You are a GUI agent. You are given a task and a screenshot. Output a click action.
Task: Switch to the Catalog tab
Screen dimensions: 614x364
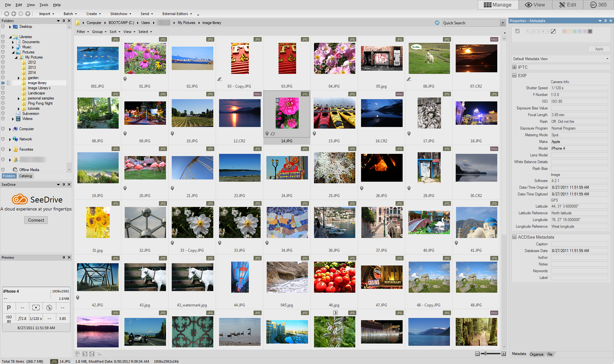(26, 176)
